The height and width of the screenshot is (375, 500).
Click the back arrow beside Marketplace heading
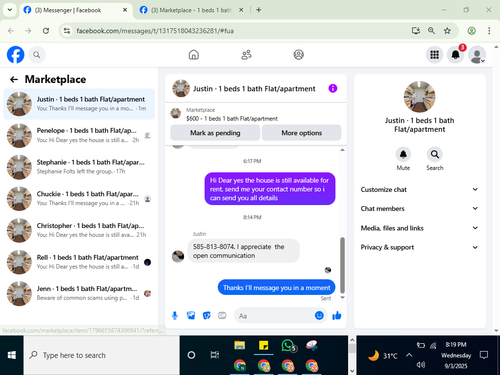click(x=14, y=79)
